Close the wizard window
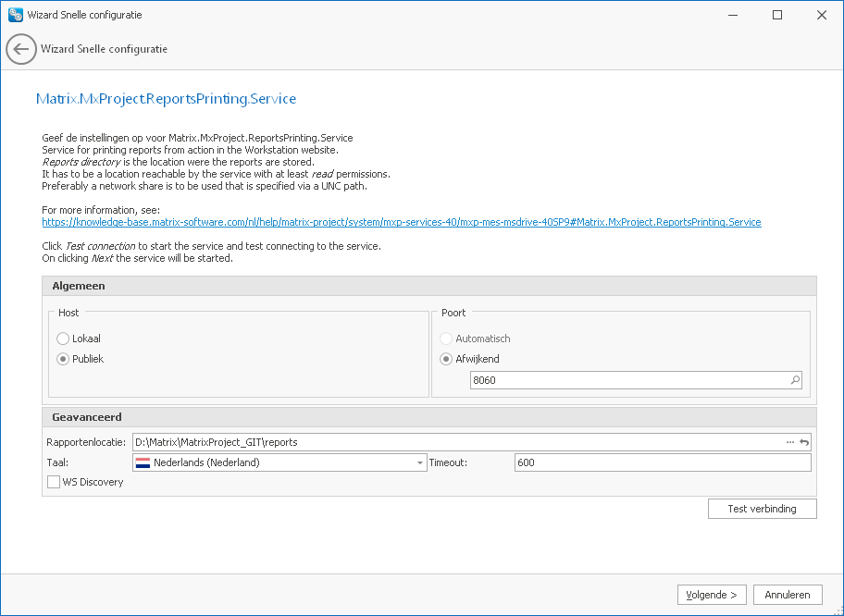Viewport: 844px width, 616px height. 822,15
